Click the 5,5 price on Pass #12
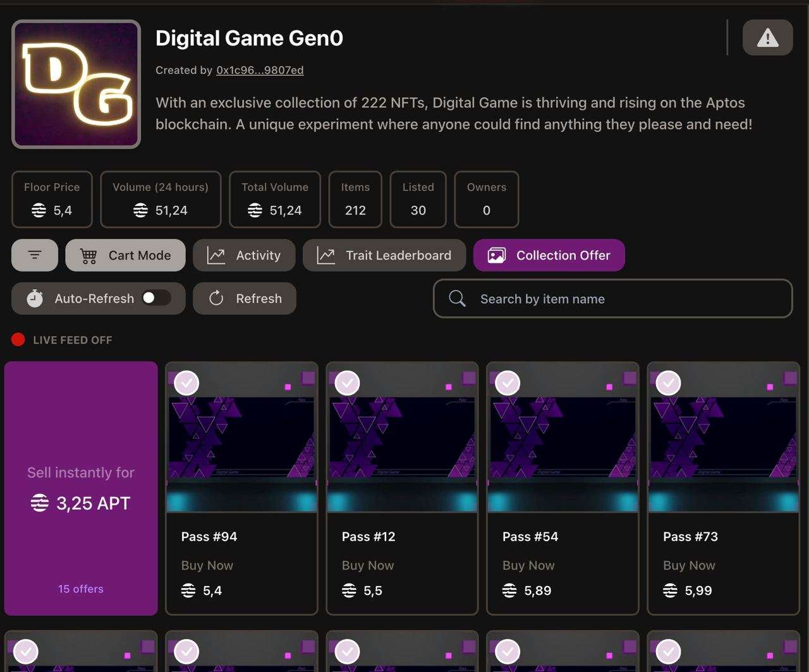 pos(373,591)
